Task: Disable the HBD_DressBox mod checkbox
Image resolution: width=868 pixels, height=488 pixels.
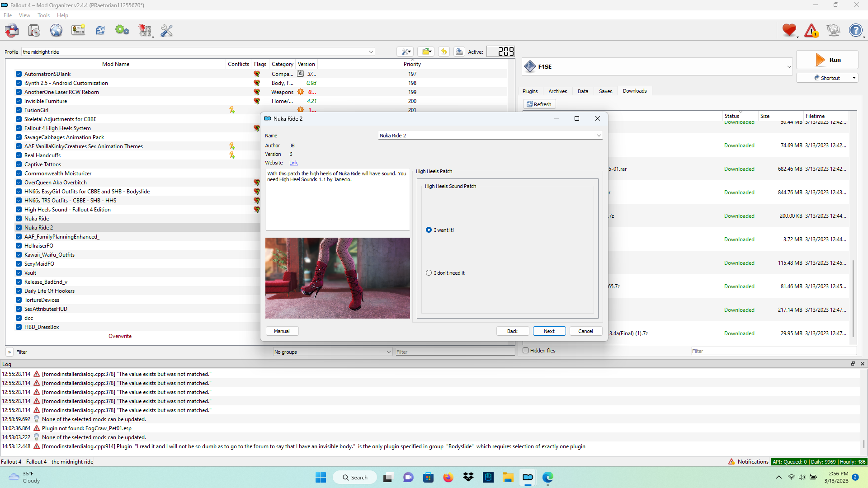Action: (x=19, y=327)
